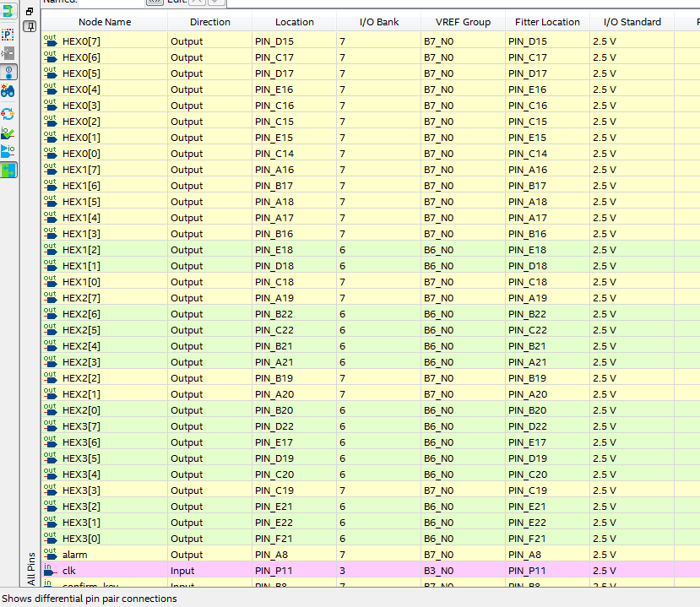Click the VREF Group column header
The width and height of the screenshot is (700, 607).
463,22
